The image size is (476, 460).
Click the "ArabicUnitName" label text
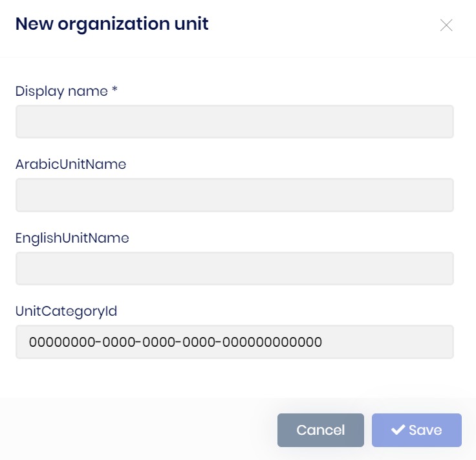[70, 164]
